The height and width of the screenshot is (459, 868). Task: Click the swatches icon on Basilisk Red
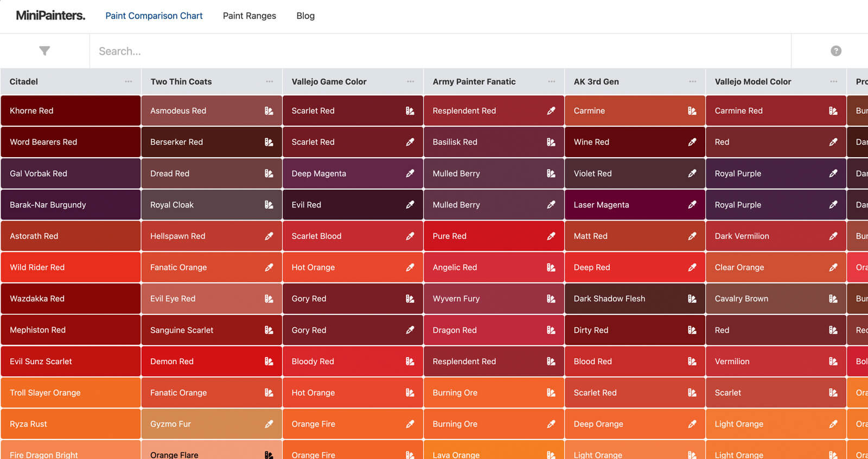(x=551, y=142)
